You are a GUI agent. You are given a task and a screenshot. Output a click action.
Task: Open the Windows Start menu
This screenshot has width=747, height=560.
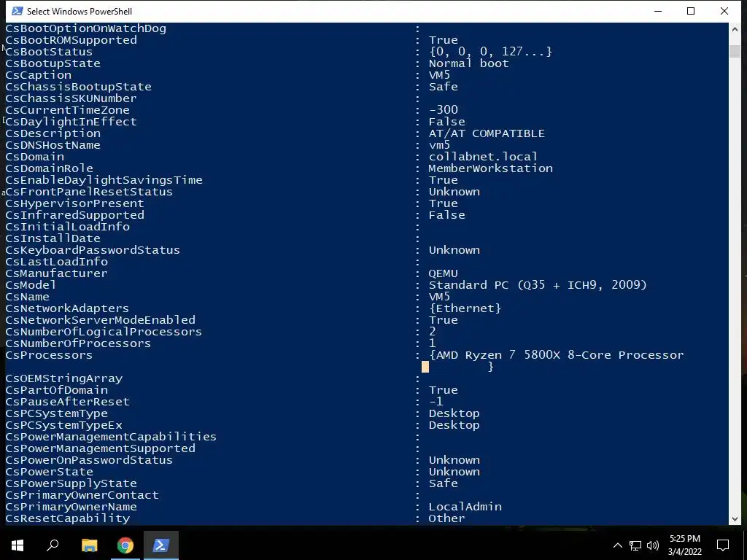[x=18, y=545]
